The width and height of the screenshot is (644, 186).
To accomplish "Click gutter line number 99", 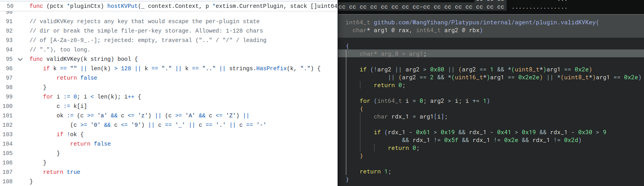I will point(9,97).
